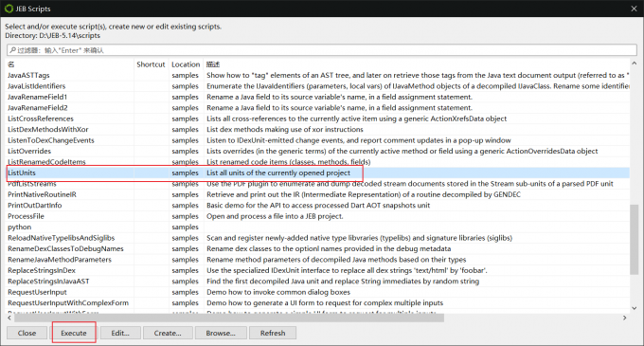644x346 pixels.
Task: Select the python entry
Action: click(x=19, y=227)
